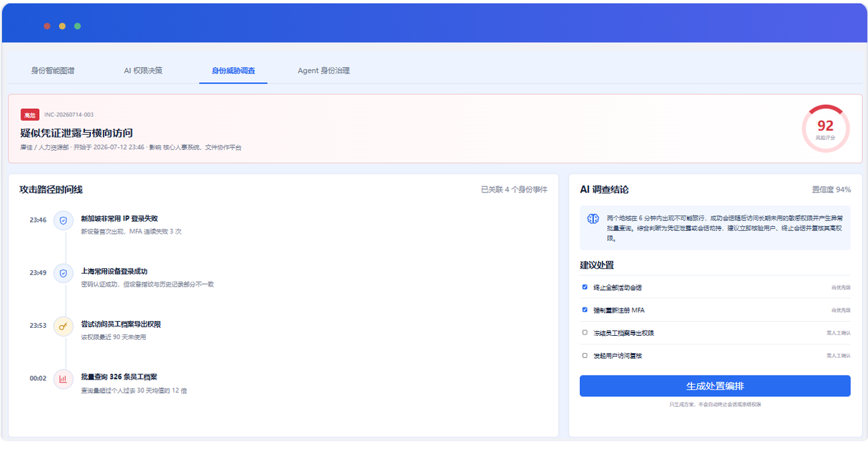Click the 23:53 timestamp in the timeline
The image size is (868, 450).
tap(38, 326)
